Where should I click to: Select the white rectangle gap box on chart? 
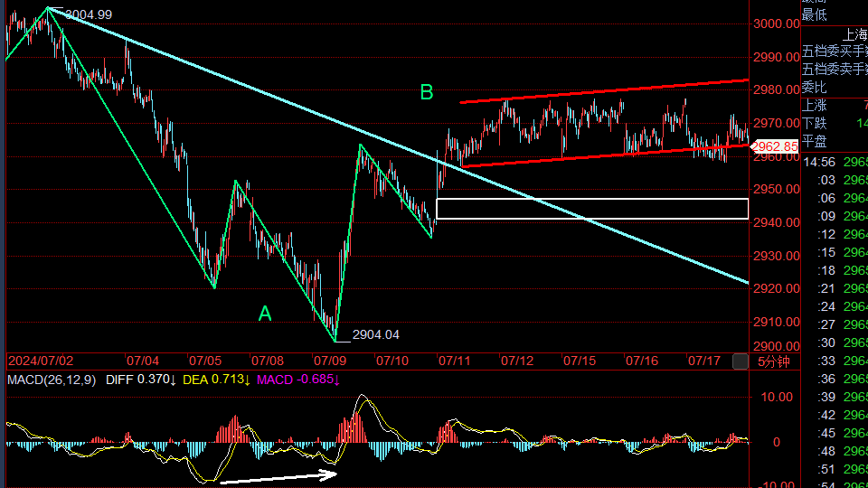click(x=592, y=209)
